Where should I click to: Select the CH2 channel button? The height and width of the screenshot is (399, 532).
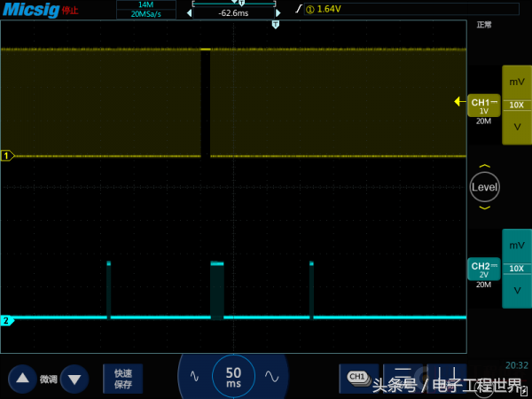tap(484, 269)
